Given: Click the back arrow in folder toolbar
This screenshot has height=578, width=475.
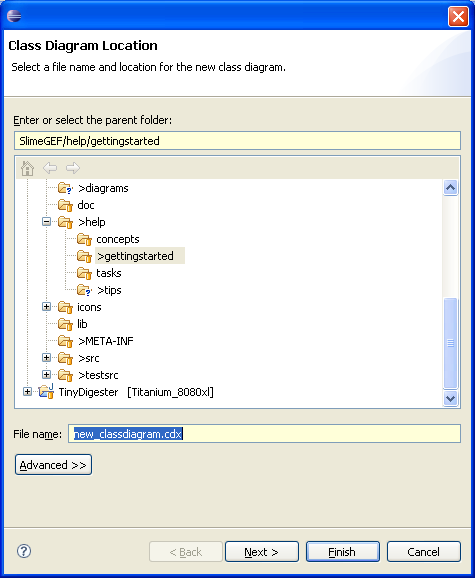Looking at the screenshot, I should (50, 168).
